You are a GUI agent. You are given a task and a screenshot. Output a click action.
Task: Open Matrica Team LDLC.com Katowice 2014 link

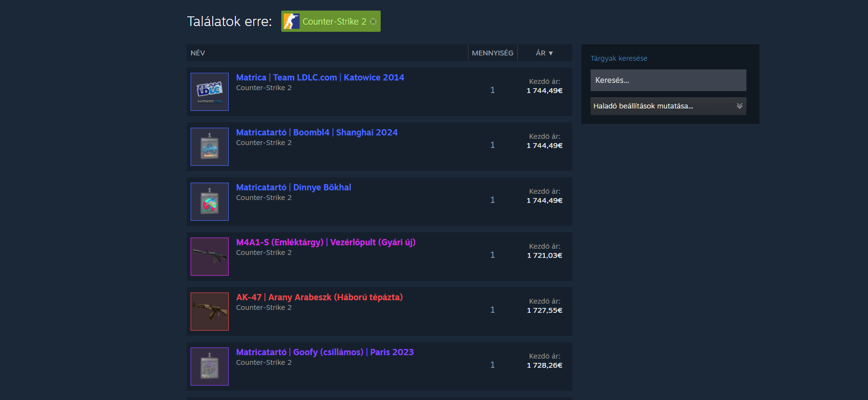click(x=320, y=78)
